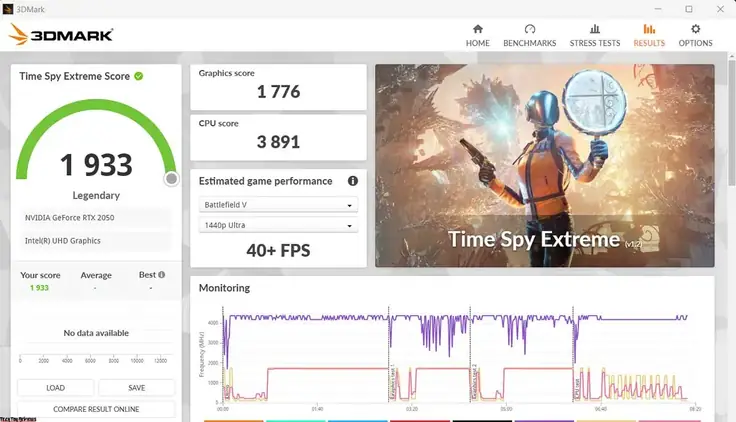The width and height of the screenshot is (736, 422).
Task: Click the NVIDIA GeForce RTX 2050 entry
Action: tap(96, 218)
